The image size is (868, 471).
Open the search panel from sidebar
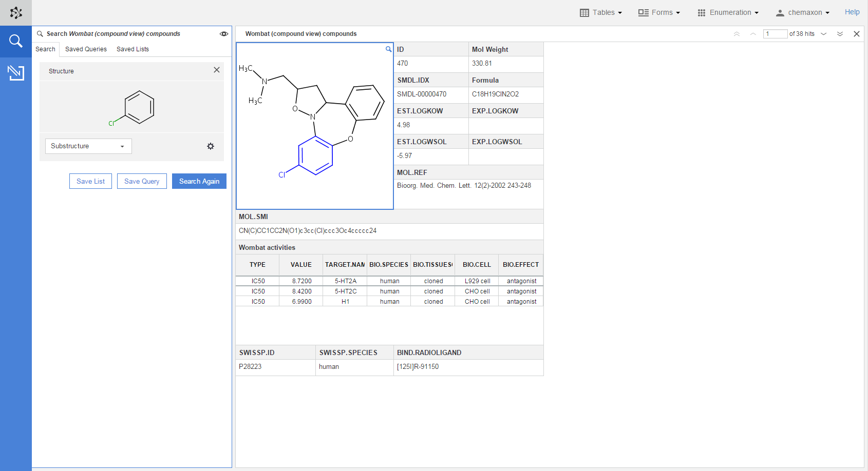16,41
